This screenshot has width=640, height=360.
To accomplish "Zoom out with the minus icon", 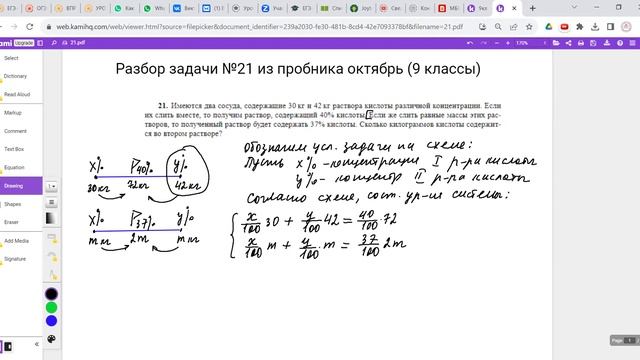I will (497, 43).
